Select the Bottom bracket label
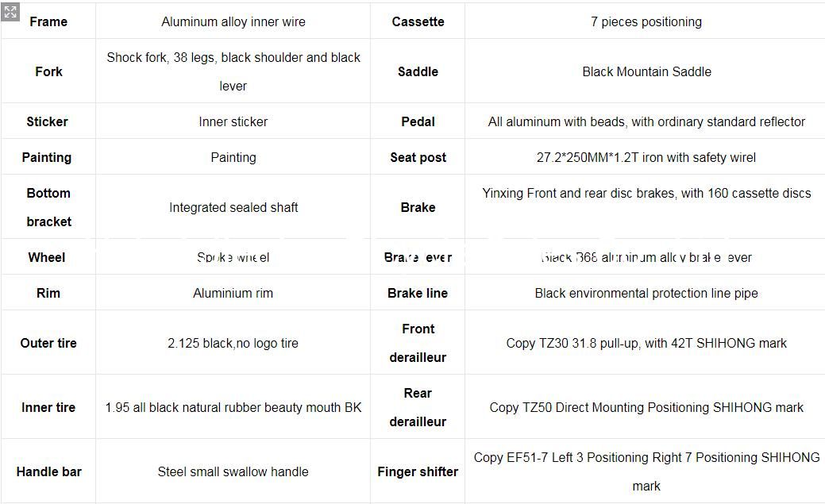This screenshot has height=504, width=825. coord(48,207)
